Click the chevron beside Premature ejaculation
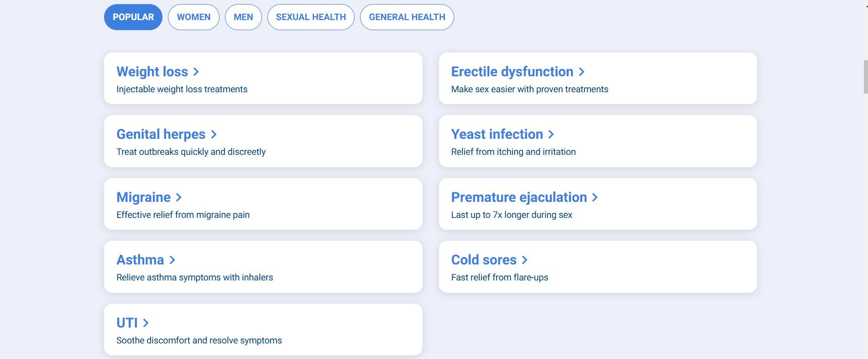This screenshot has width=868, height=359. point(595,197)
